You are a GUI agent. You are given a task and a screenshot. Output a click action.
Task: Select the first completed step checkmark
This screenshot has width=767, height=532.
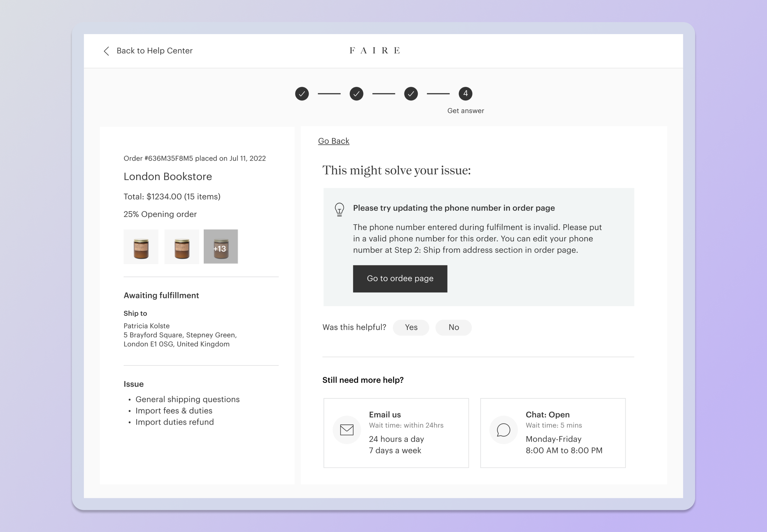pyautogui.click(x=302, y=94)
